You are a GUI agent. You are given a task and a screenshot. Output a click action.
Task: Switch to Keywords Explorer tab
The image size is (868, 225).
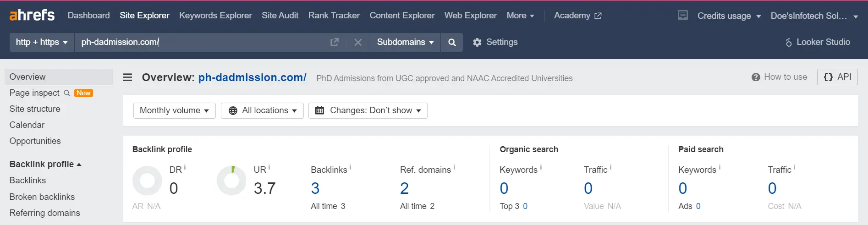point(215,15)
